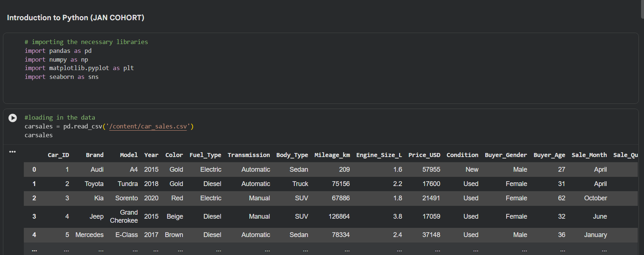Click the Car_ID column header
This screenshot has width=644, height=255.
click(58, 155)
